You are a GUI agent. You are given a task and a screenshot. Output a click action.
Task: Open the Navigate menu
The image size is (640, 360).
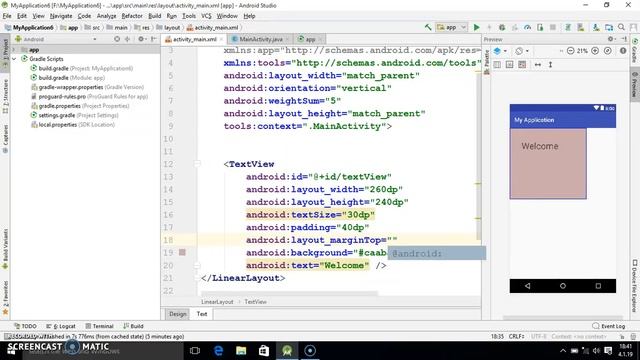click(x=61, y=16)
